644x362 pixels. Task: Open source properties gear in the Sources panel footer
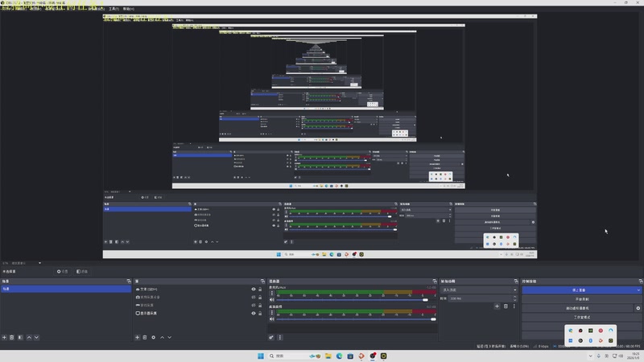(153, 337)
